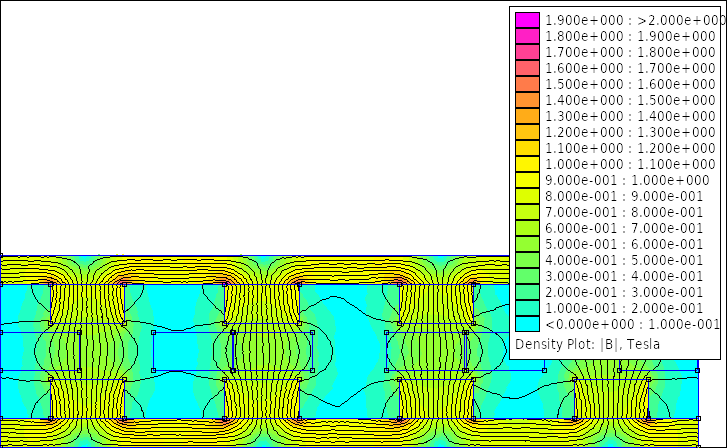
Task: Click legend text '1.900e+000 : >2.000e+000'
Action: tap(634, 20)
